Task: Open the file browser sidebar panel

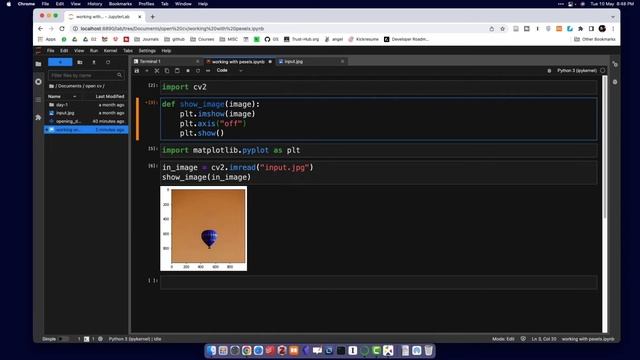Action: pyautogui.click(x=38, y=64)
